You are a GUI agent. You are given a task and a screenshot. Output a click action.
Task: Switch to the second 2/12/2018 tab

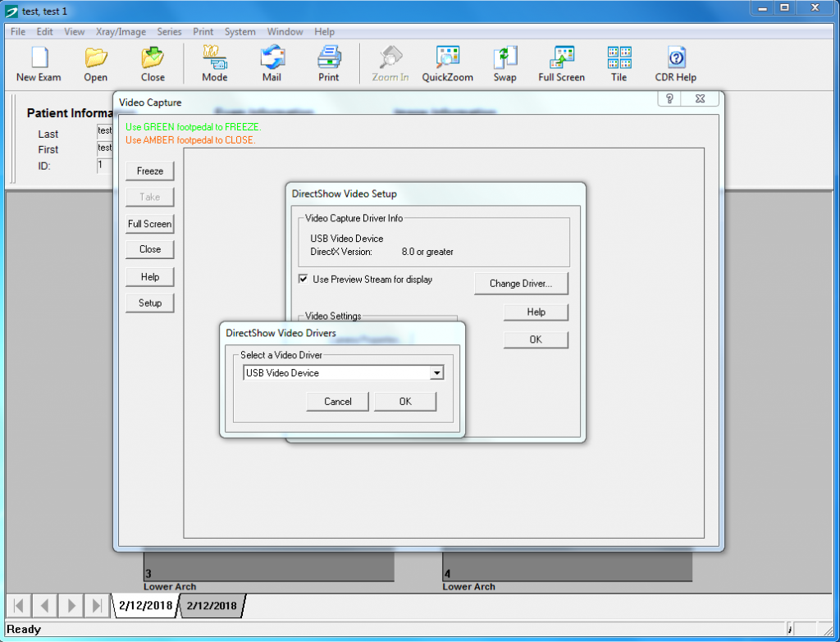(x=212, y=606)
